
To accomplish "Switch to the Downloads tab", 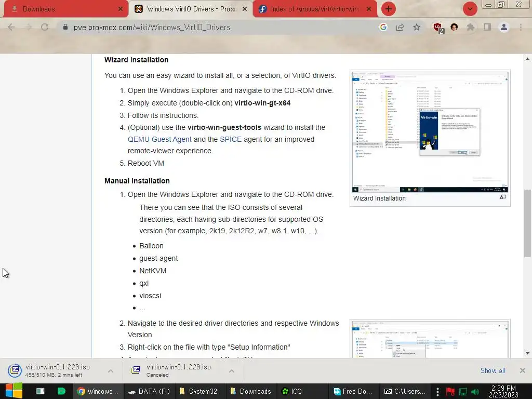I will coord(64,9).
